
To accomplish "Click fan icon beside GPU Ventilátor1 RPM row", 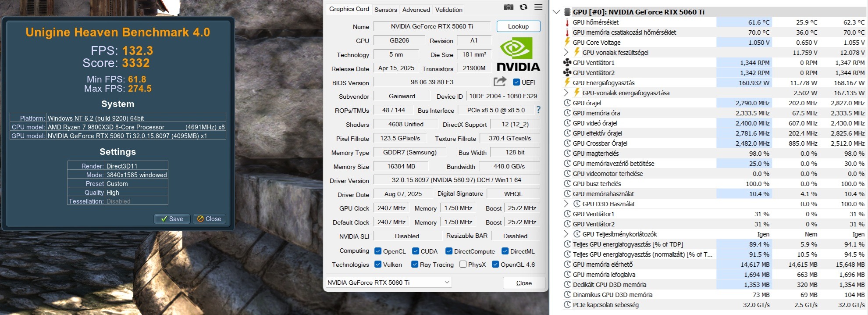I will [x=567, y=62].
